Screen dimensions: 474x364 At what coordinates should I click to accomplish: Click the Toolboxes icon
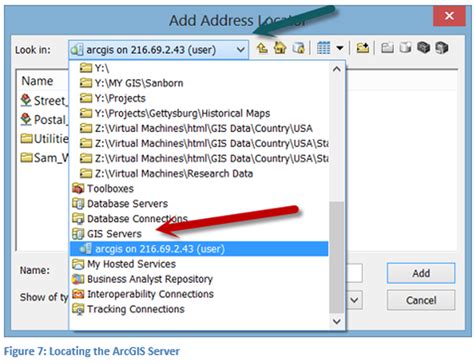tap(78, 189)
